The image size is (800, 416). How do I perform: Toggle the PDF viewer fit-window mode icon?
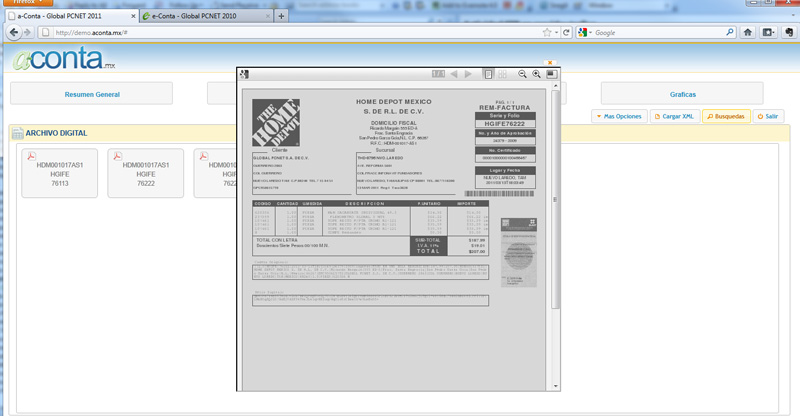[x=552, y=74]
